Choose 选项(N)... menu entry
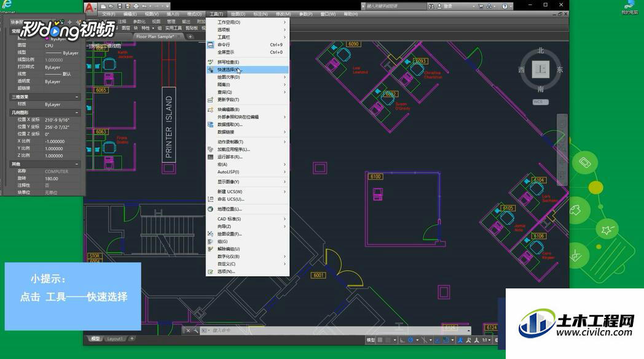The height and width of the screenshot is (359, 644). pyautogui.click(x=248, y=272)
